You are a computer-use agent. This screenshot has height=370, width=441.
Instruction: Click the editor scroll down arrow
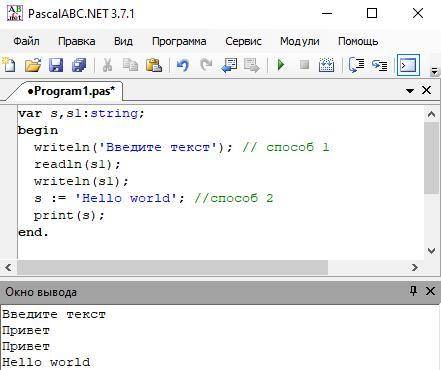coord(431,251)
